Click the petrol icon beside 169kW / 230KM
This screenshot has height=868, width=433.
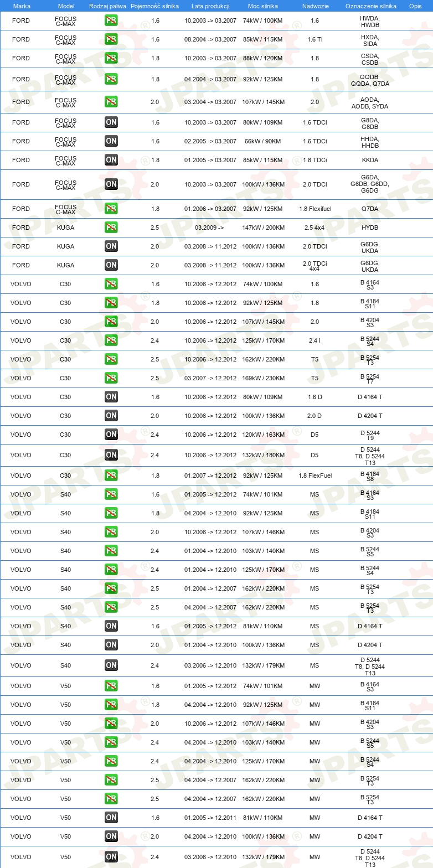click(111, 378)
